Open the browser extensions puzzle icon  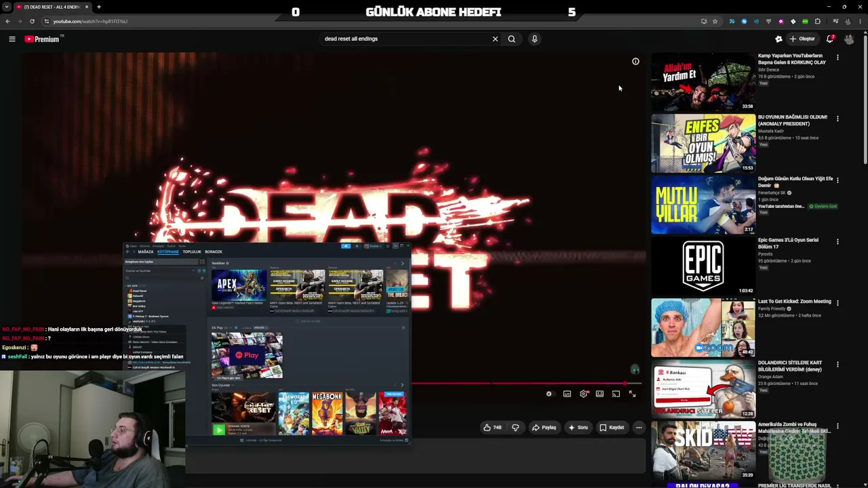(817, 22)
